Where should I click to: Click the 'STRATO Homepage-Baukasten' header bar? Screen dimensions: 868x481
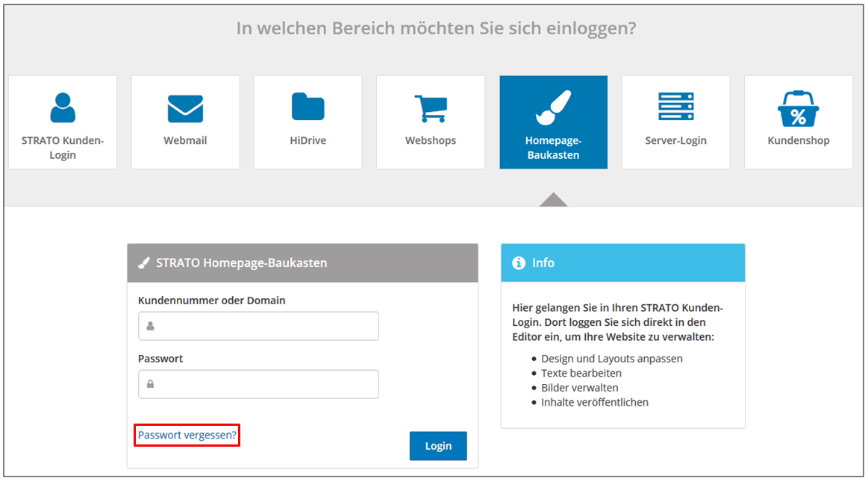[x=302, y=262]
